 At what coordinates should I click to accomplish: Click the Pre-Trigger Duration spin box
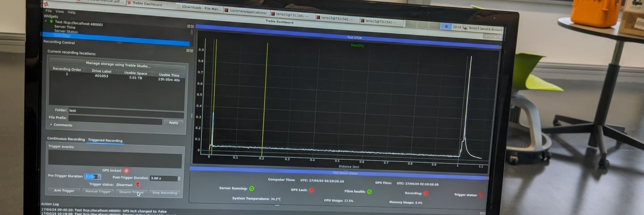[x=93, y=177]
